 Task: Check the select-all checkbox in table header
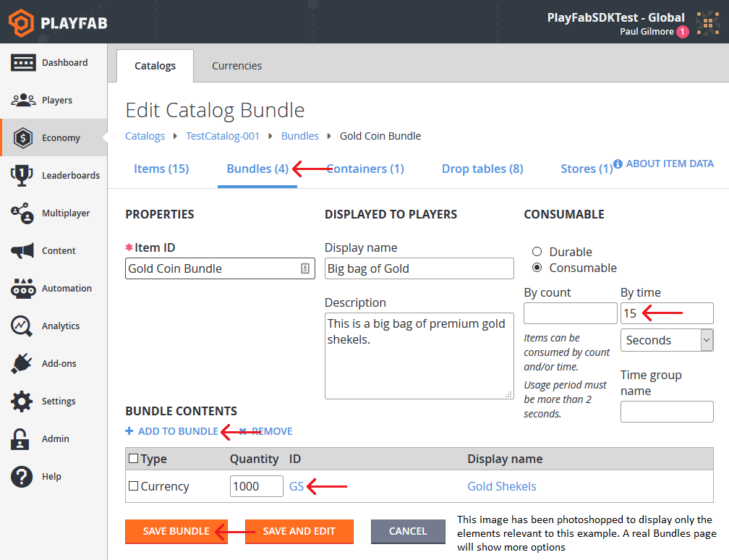point(133,459)
